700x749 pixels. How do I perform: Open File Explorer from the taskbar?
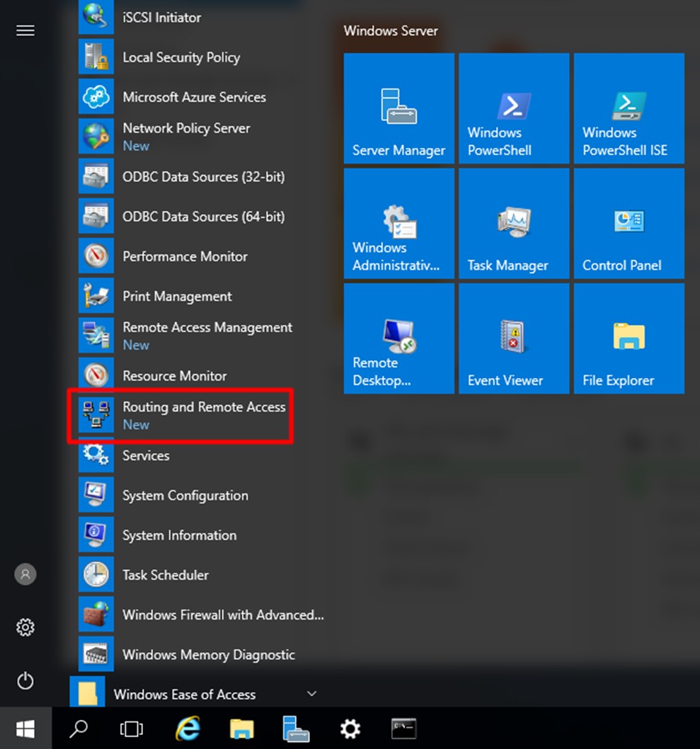point(241,729)
